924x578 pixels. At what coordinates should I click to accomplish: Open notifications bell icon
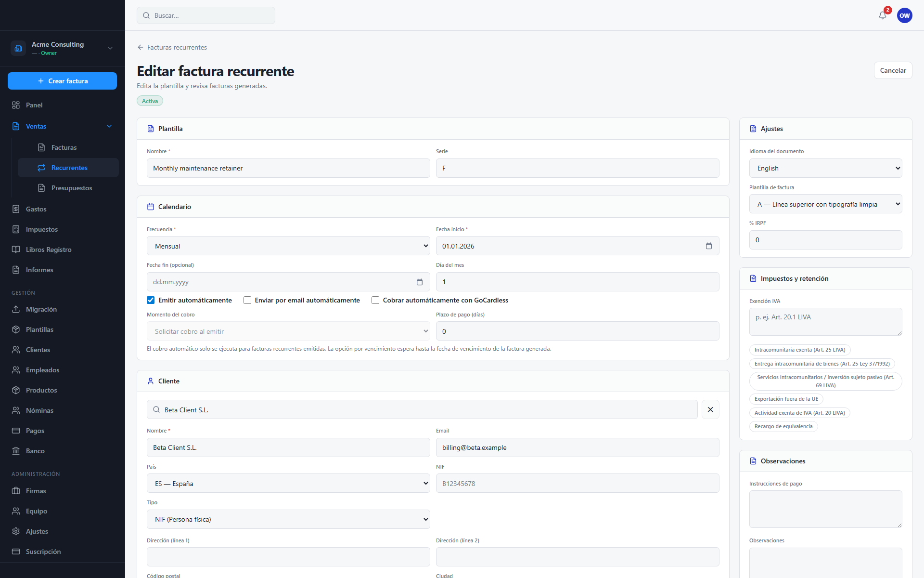pyautogui.click(x=883, y=15)
